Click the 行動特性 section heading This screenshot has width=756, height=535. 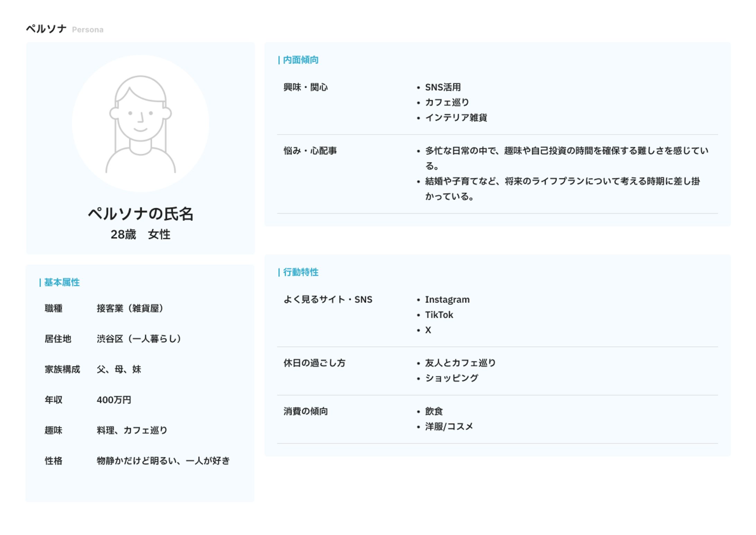pos(300,272)
